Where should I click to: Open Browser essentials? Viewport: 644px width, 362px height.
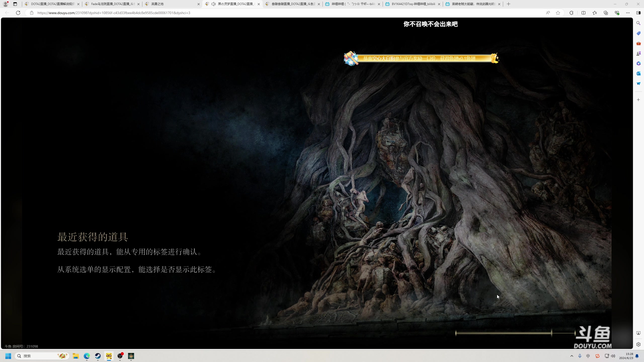point(617,13)
